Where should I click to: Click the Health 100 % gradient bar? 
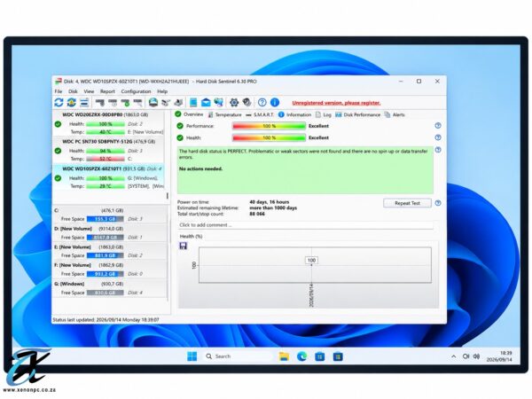[x=269, y=137]
